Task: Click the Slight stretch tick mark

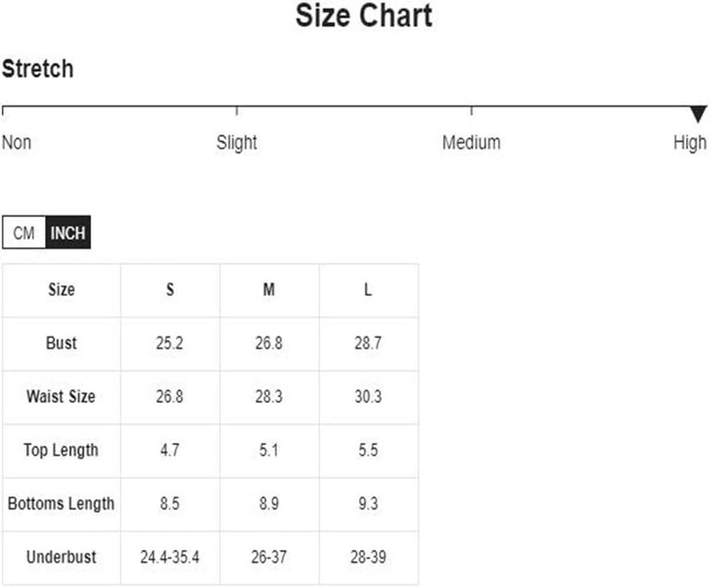Action: pyautogui.click(x=237, y=111)
